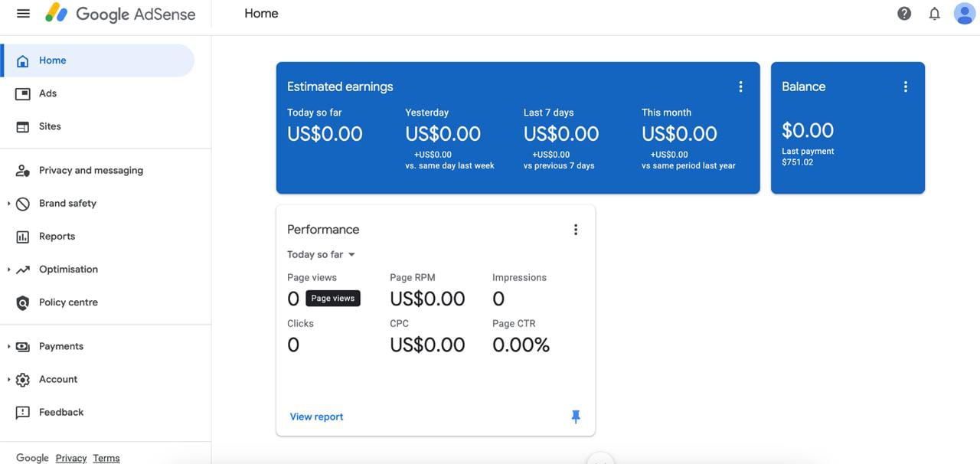Click Yesterday's US$0.00 earnings value

[443, 134]
